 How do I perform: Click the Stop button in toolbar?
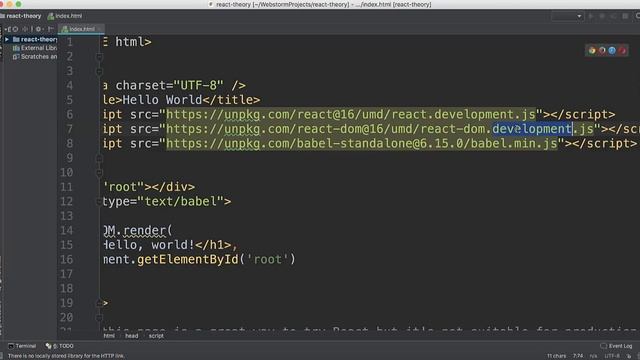click(625, 16)
